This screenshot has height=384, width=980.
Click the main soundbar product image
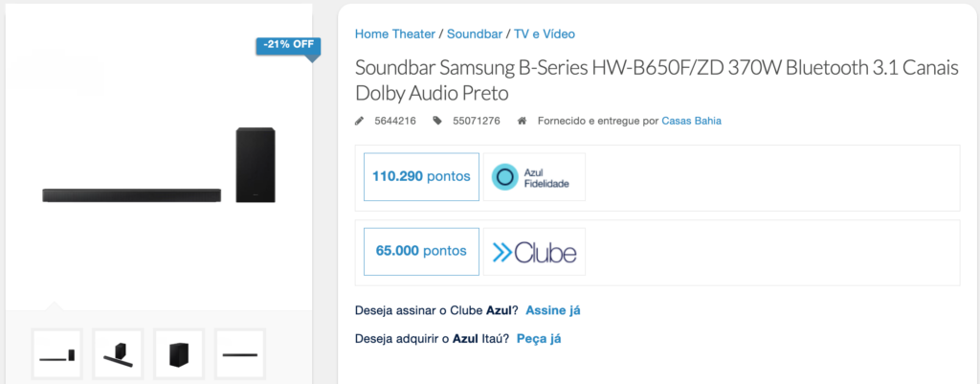[x=158, y=172]
